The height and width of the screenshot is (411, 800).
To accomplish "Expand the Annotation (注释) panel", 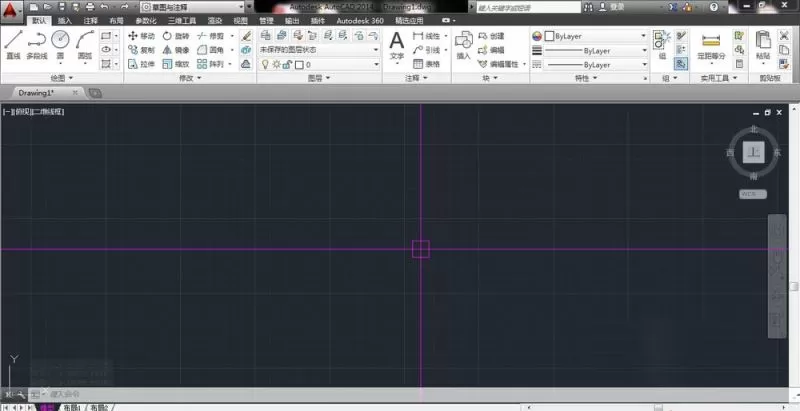I will [416, 78].
